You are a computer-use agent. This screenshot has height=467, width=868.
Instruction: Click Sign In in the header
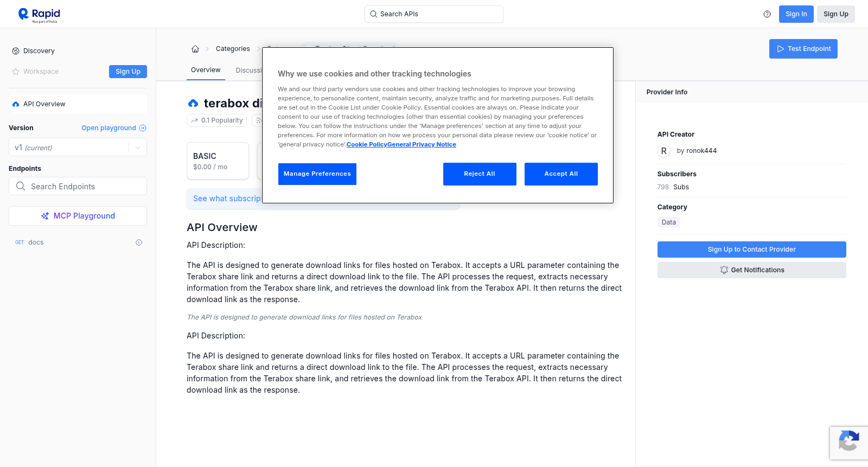pyautogui.click(x=796, y=14)
